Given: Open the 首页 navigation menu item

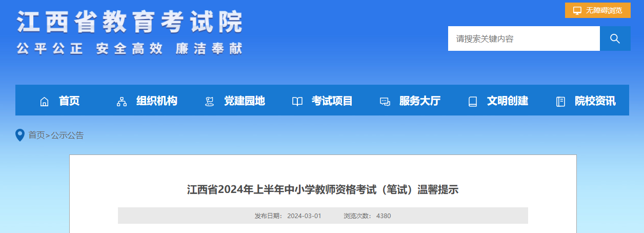Looking at the screenshot, I should coord(69,101).
